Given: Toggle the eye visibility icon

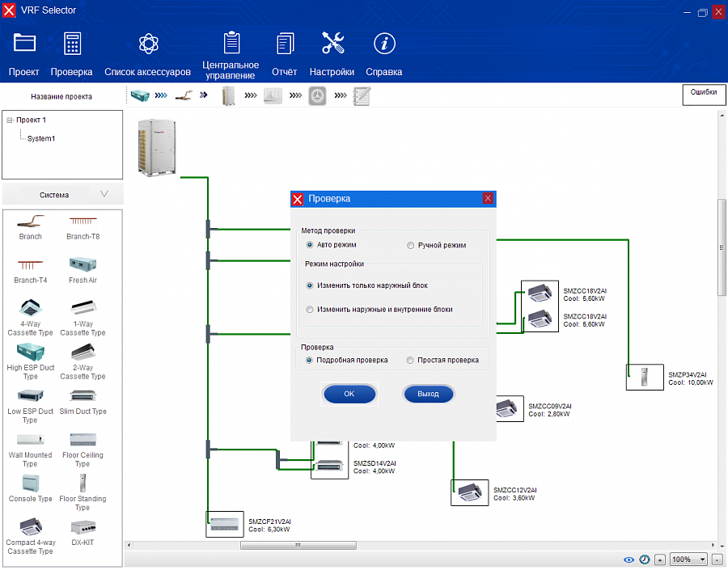Looking at the screenshot, I should 629,559.
